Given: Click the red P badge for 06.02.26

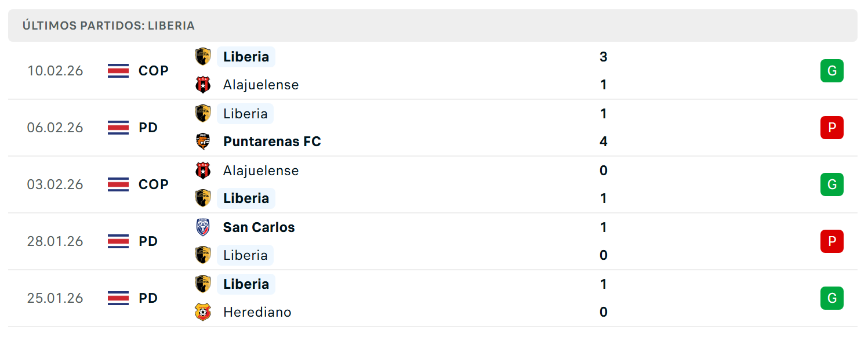Looking at the screenshot, I should point(831,128).
